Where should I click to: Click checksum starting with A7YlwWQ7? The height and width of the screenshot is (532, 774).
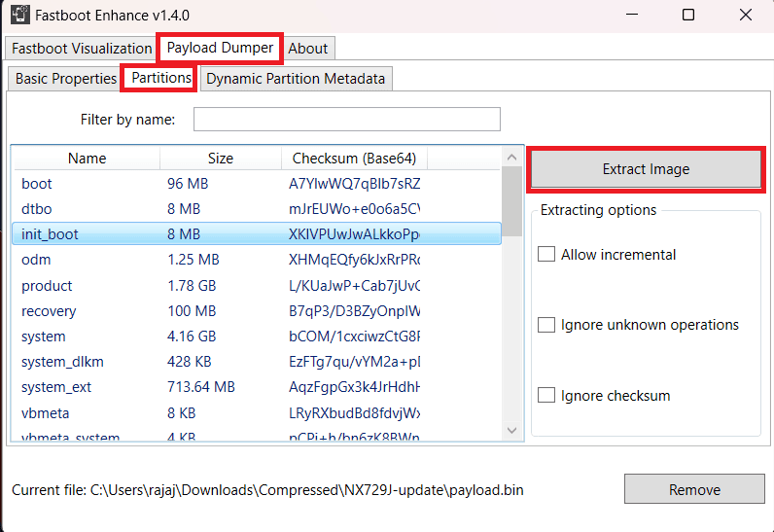(x=354, y=184)
